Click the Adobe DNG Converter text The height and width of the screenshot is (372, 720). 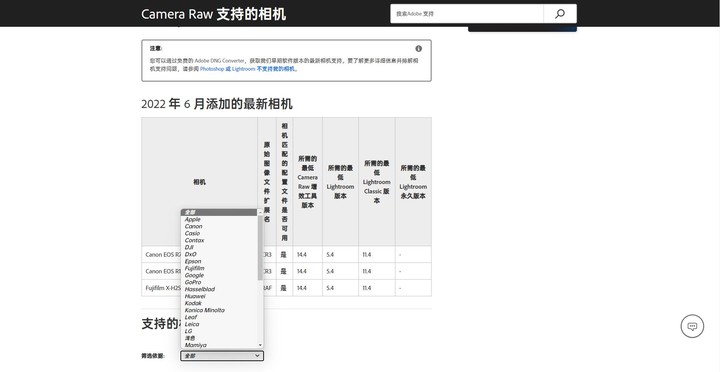[219, 61]
